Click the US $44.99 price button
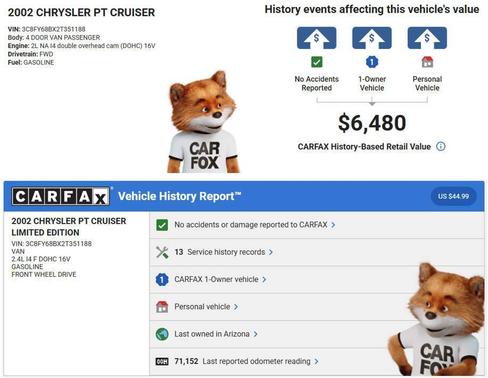The width and height of the screenshot is (488, 378). click(453, 196)
